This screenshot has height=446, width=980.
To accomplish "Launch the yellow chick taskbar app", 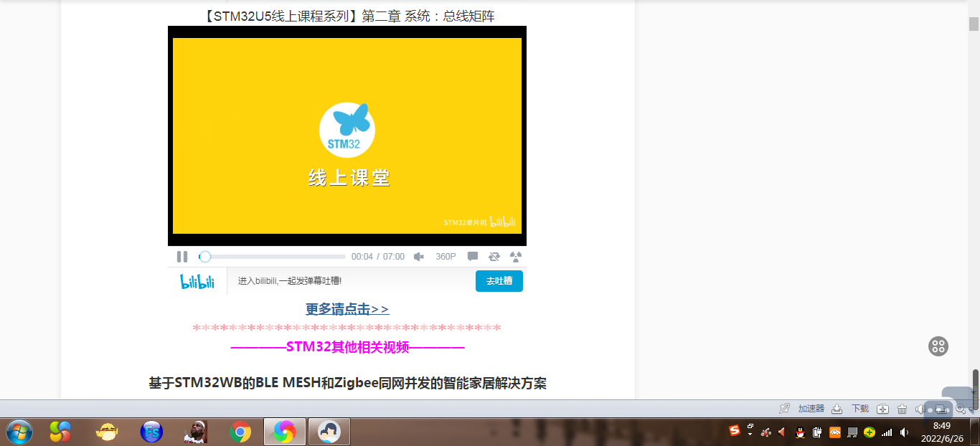I will tap(106, 432).
